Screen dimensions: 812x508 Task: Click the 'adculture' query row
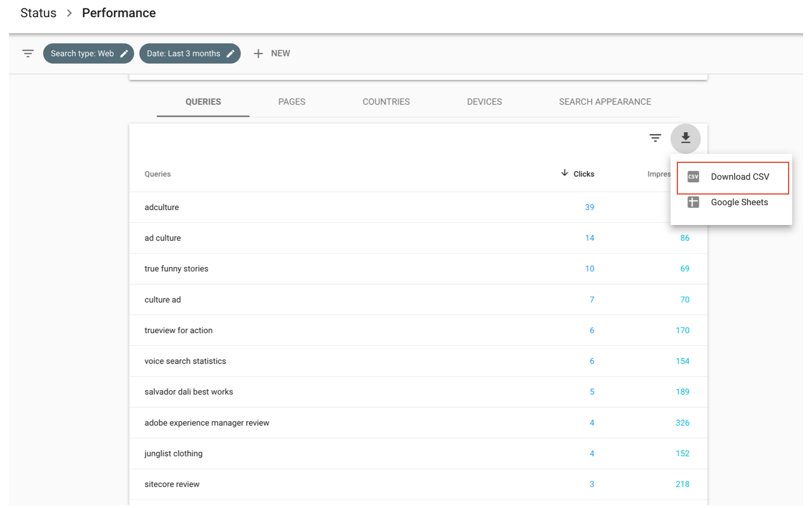(x=162, y=207)
